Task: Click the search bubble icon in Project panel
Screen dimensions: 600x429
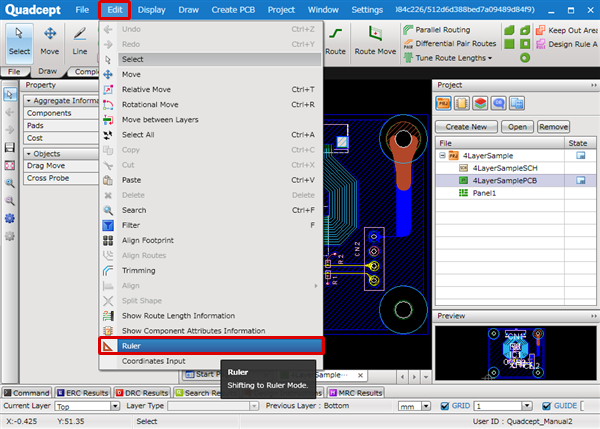Action: click(498, 103)
